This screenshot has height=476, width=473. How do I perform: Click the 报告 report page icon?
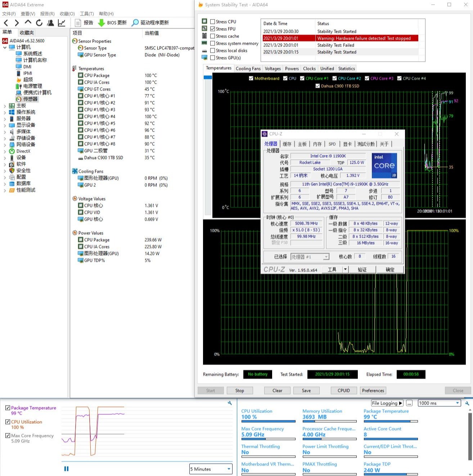coord(78,23)
